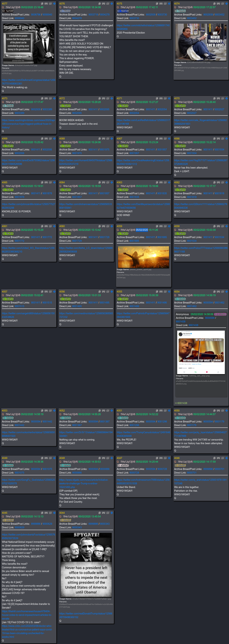Image resolution: width=229 pixels, height=644 pixels.
Task: Click the goggles icon on post 4064
Action: click(x=103, y=182)
